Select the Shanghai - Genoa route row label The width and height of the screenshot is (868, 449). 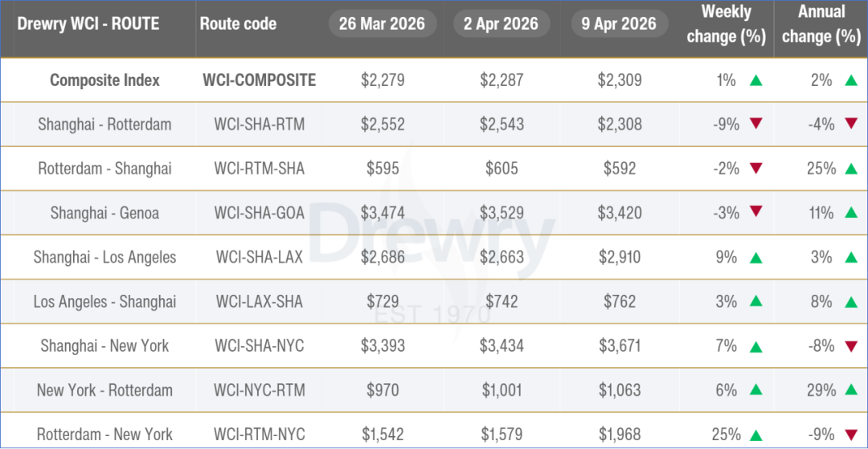[x=104, y=213]
